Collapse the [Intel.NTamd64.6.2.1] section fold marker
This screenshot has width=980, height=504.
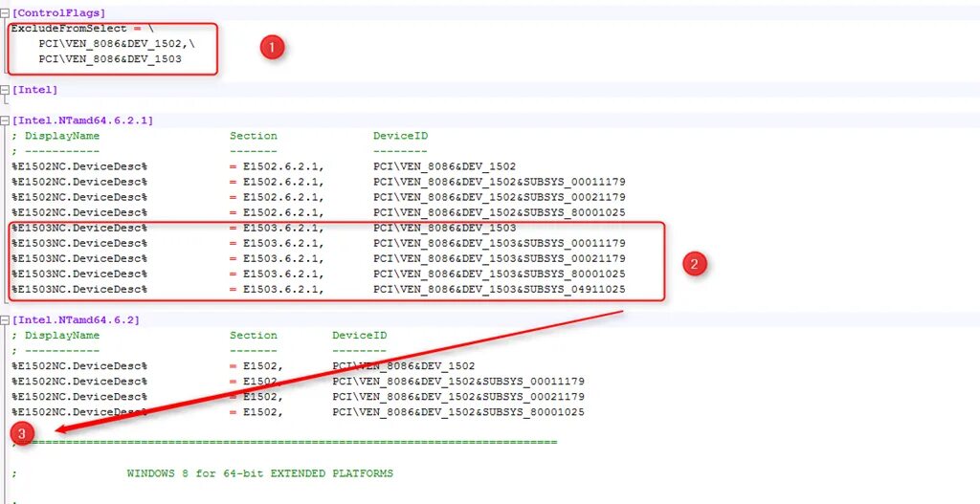coord(5,121)
